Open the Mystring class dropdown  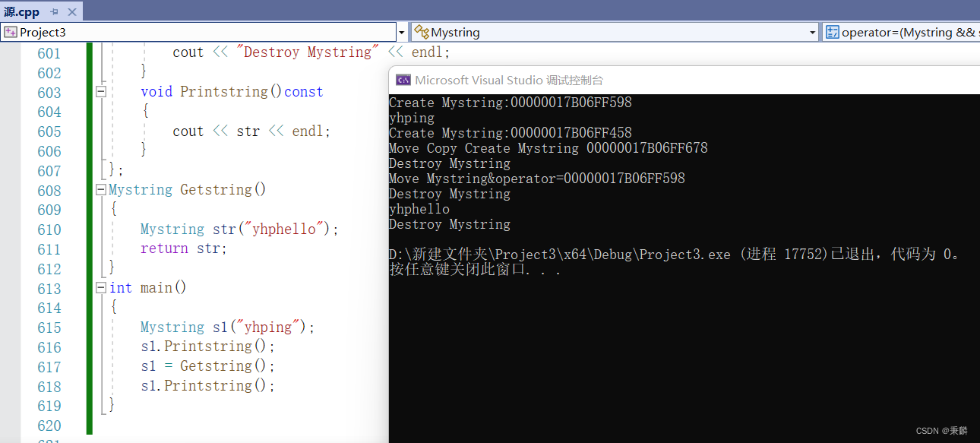(x=615, y=32)
